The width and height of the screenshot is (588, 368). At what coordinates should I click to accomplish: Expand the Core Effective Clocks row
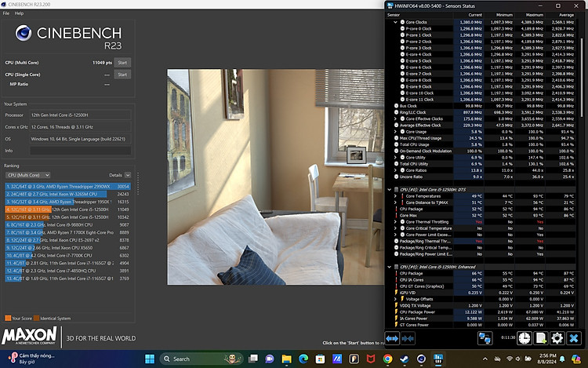[395, 119]
